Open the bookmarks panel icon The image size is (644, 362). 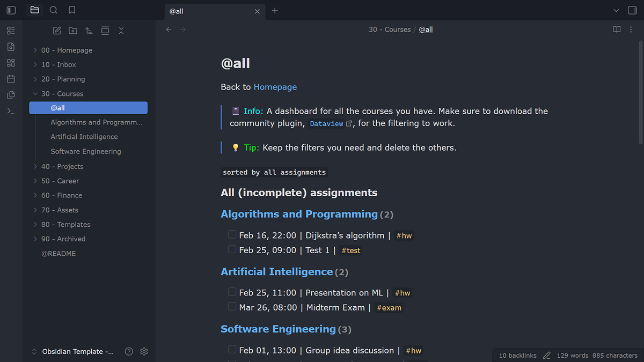coord(72,10)
